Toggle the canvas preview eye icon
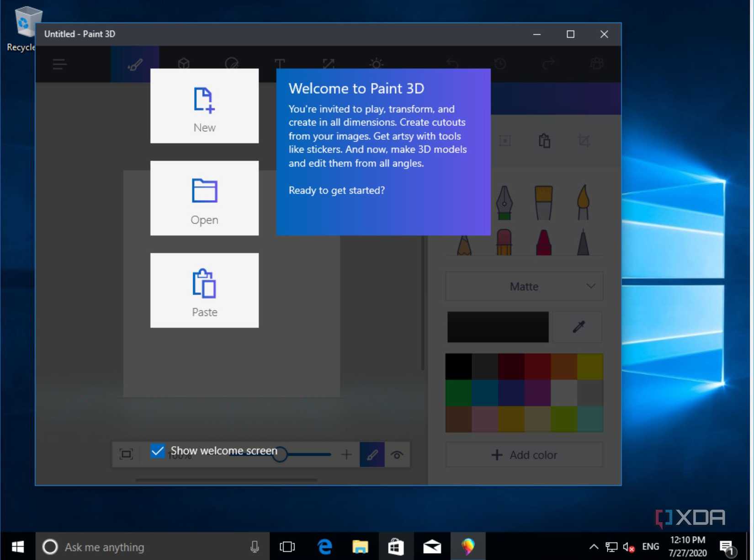Screen dimensions: 754x560 pyautogui.click(x=397, y=454)
